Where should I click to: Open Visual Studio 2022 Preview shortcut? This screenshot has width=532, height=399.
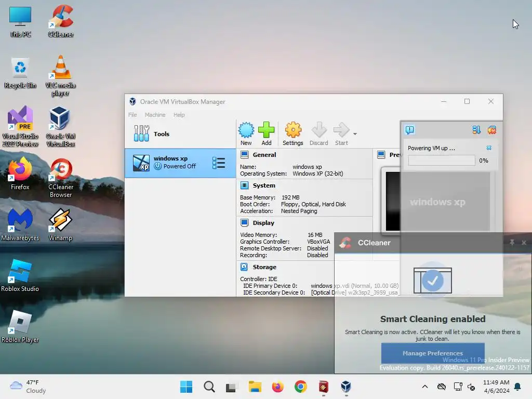(20, 127)
